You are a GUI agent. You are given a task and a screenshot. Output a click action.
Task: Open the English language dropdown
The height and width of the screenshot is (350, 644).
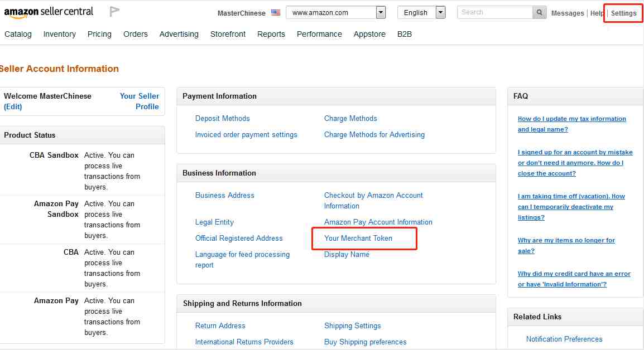(421, 12)
